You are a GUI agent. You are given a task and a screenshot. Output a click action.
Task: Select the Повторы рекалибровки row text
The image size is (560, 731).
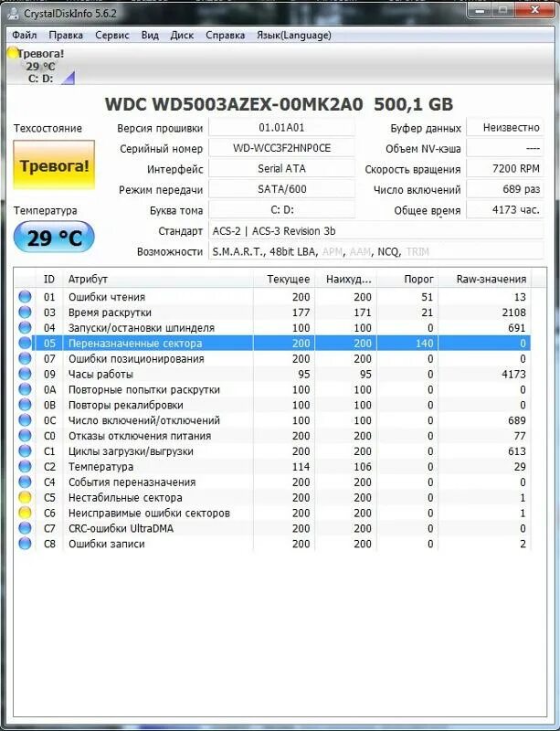pos(126,405)
